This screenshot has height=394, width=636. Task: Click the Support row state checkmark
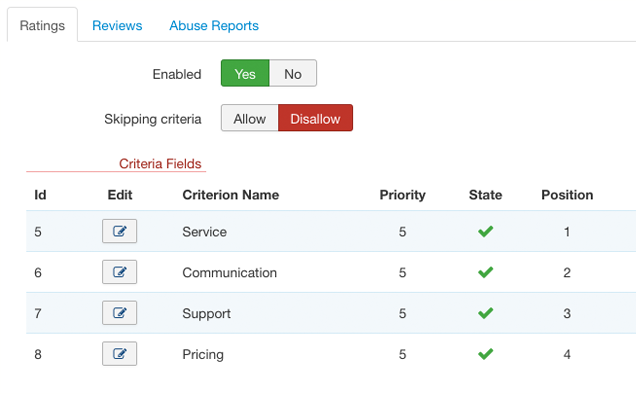click(485, 313)
